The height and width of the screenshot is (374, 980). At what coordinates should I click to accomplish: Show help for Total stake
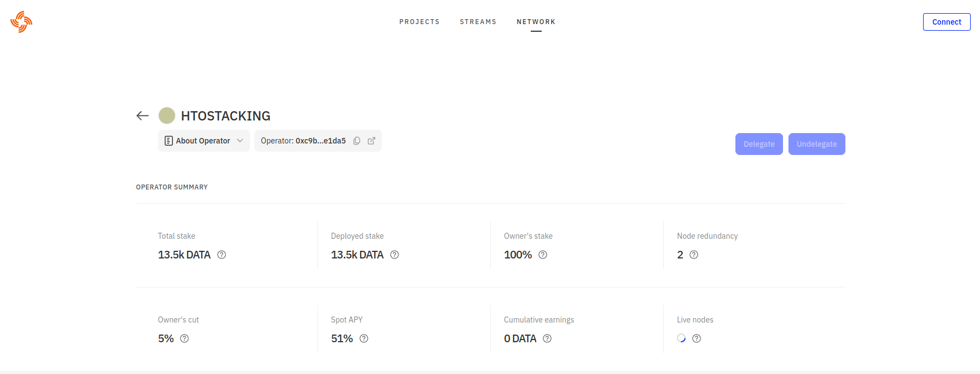coord(222,255)
